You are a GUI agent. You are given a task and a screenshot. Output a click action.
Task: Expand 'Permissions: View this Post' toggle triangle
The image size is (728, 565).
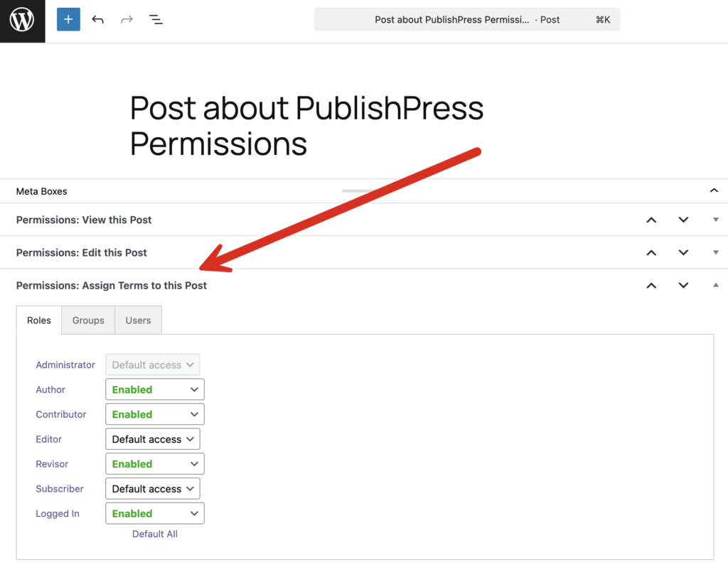click(715, 220)
